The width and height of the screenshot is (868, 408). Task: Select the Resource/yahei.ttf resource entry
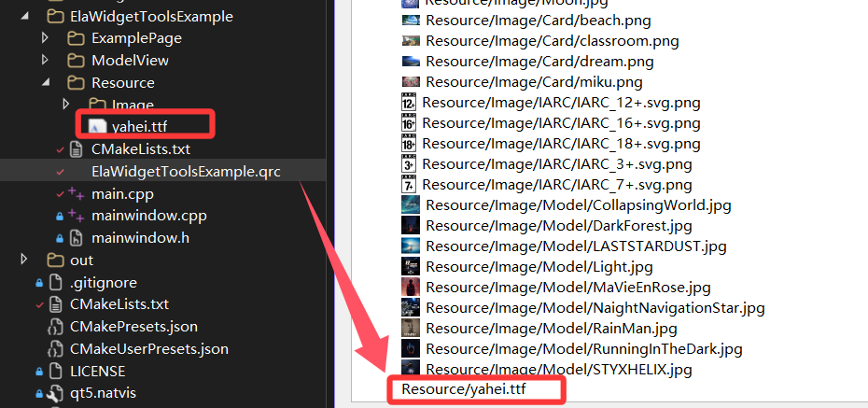click(x=469, y=389)
